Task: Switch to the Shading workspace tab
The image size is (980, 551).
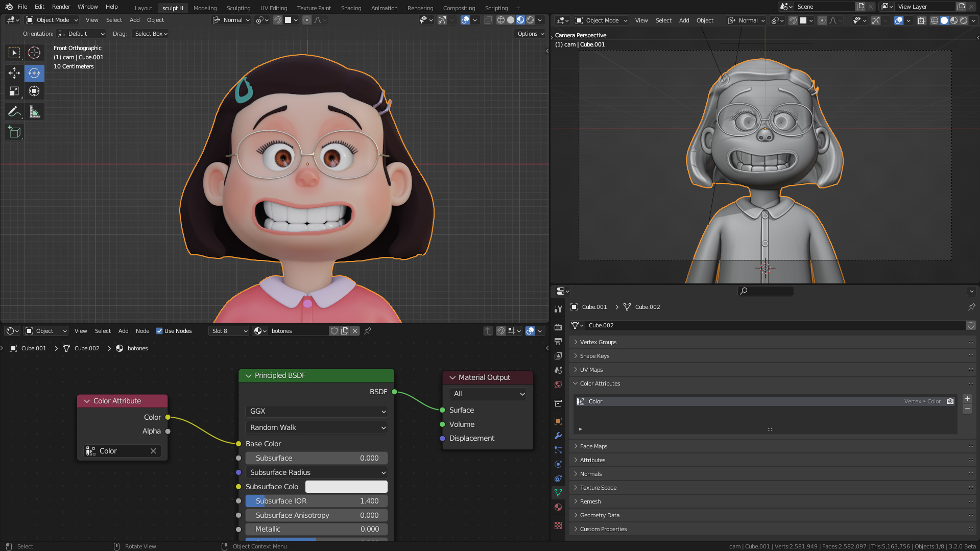Action: point(351,8)
